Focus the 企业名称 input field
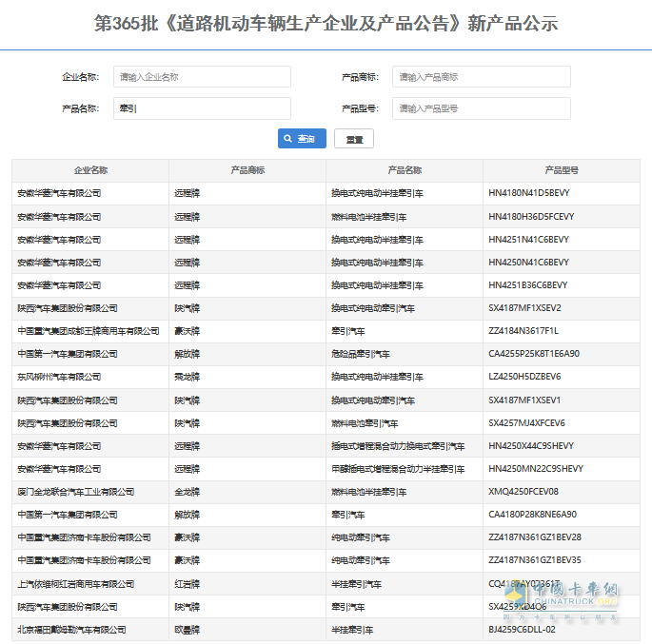Image resolution: width=652 pixels, height=644 pixels. pos(202,77)
